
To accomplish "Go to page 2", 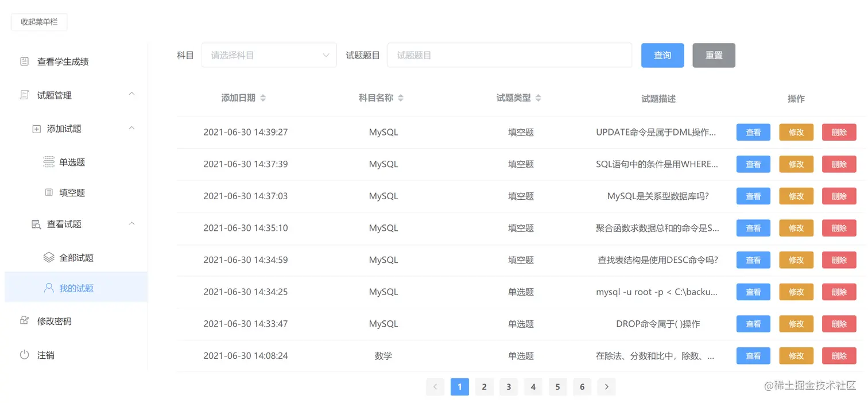I will 484,387.
